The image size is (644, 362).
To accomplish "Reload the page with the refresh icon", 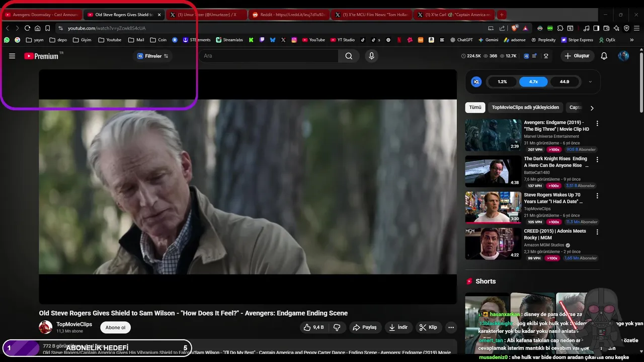I will [27, 28].
